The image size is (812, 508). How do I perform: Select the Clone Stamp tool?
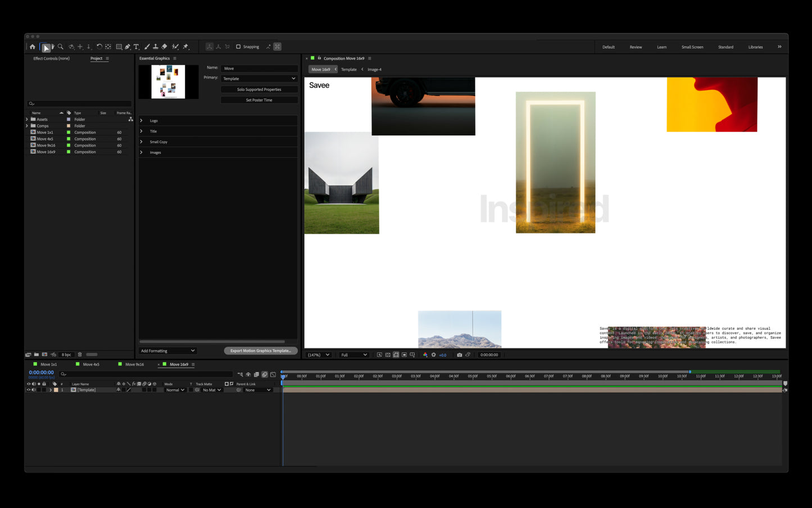156,47
